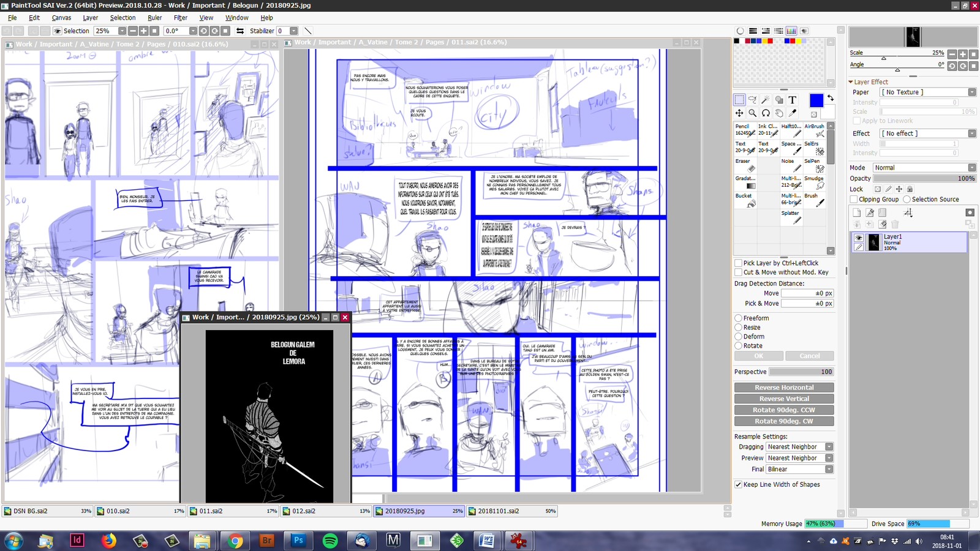Select the Resize transform option
This screenshot has width=980, height=551.
coord(739,328)
